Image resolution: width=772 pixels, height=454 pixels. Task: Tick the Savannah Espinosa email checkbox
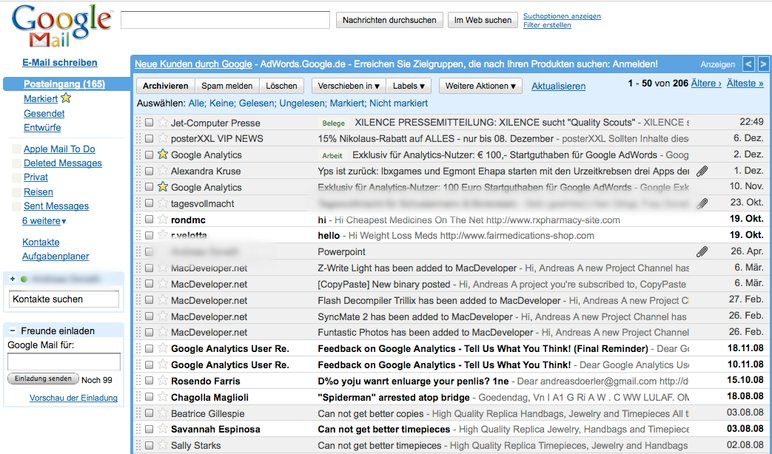click(149, 429)
